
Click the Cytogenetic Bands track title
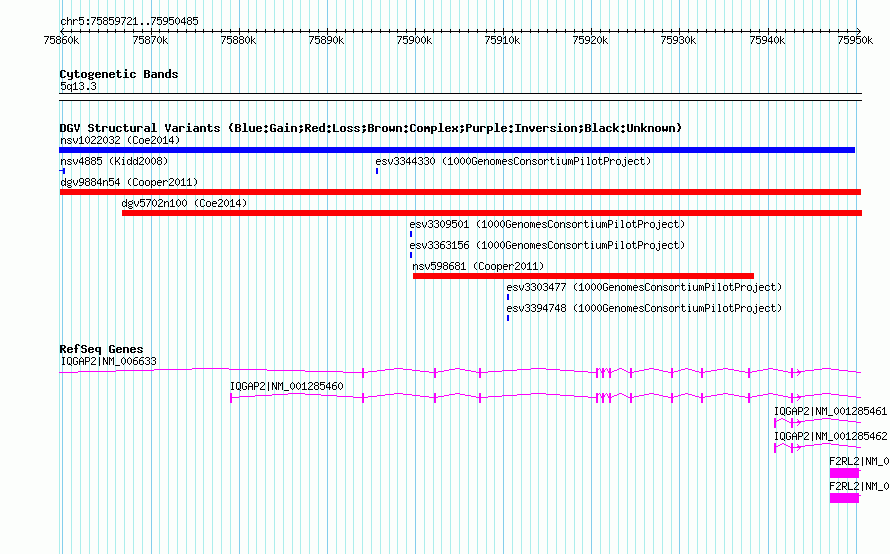click(119, 74)
